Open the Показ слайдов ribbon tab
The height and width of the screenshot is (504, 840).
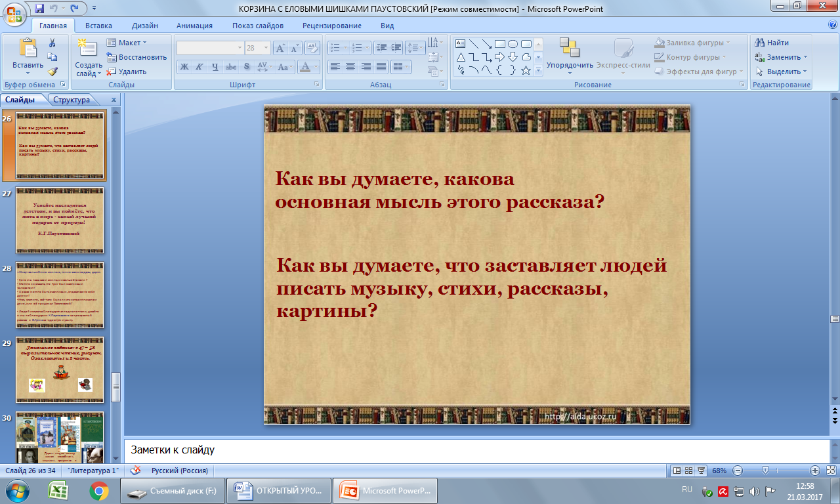click(x=258, y=26)
